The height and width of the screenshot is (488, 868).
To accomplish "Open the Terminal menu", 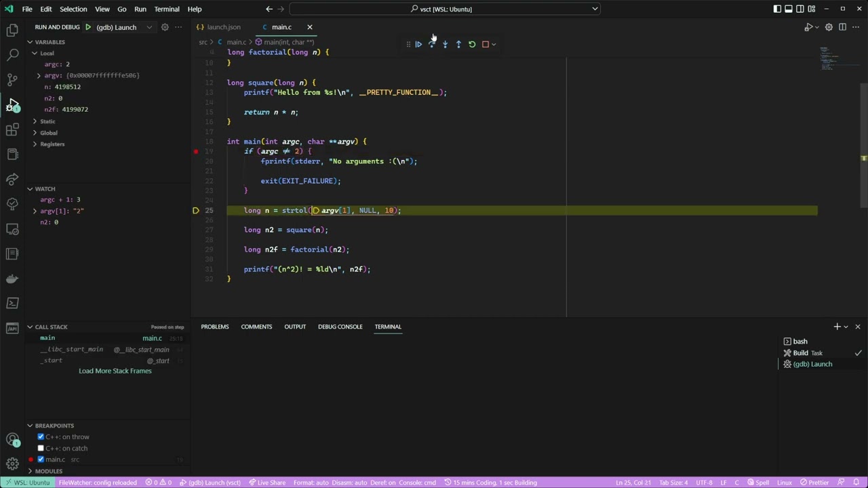I will point(166,9).
